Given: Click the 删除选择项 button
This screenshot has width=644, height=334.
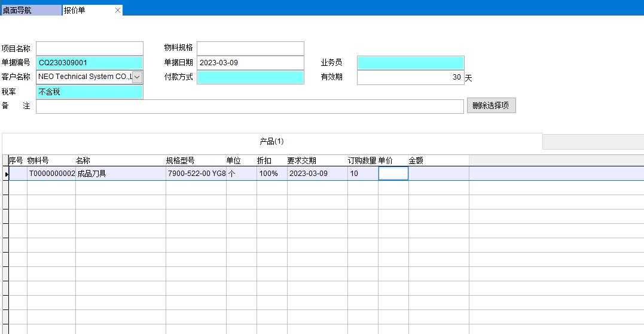Looking at the screenshot, I should (490, 106).
